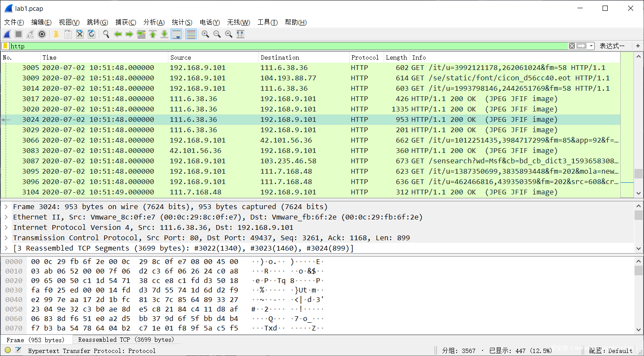
Task: Toggle packet colorization rules button
Action: point(191,34)
